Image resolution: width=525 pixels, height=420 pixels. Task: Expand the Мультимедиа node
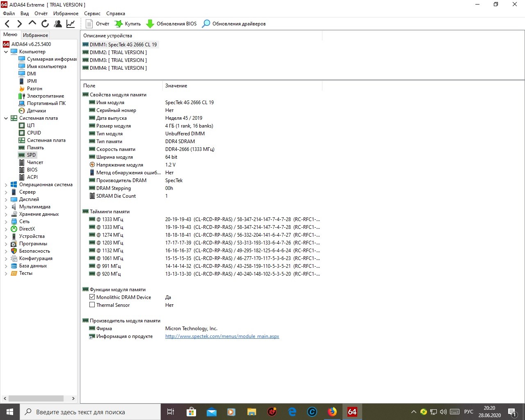[6, 207]
